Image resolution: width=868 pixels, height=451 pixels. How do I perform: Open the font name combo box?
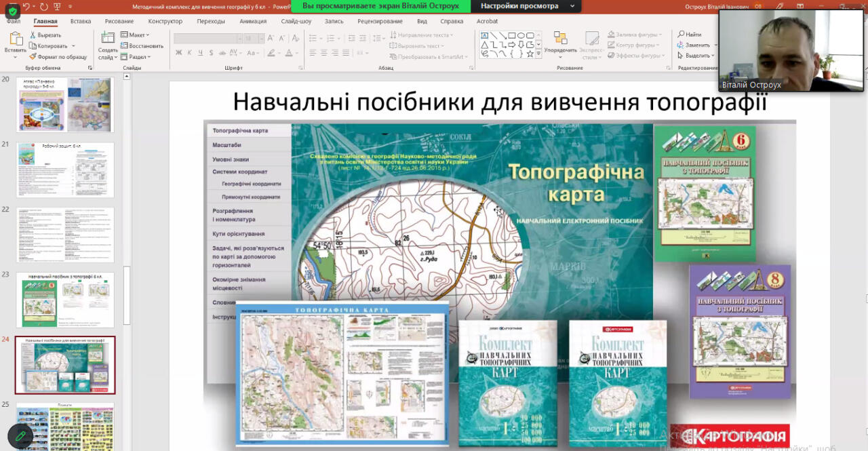tap(208, 39)
